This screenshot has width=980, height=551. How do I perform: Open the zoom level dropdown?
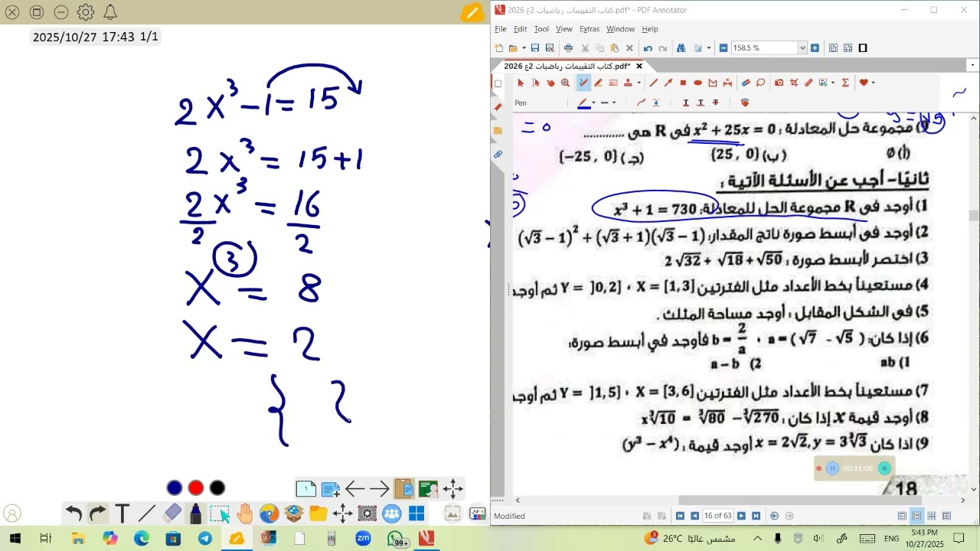point(802,47)
